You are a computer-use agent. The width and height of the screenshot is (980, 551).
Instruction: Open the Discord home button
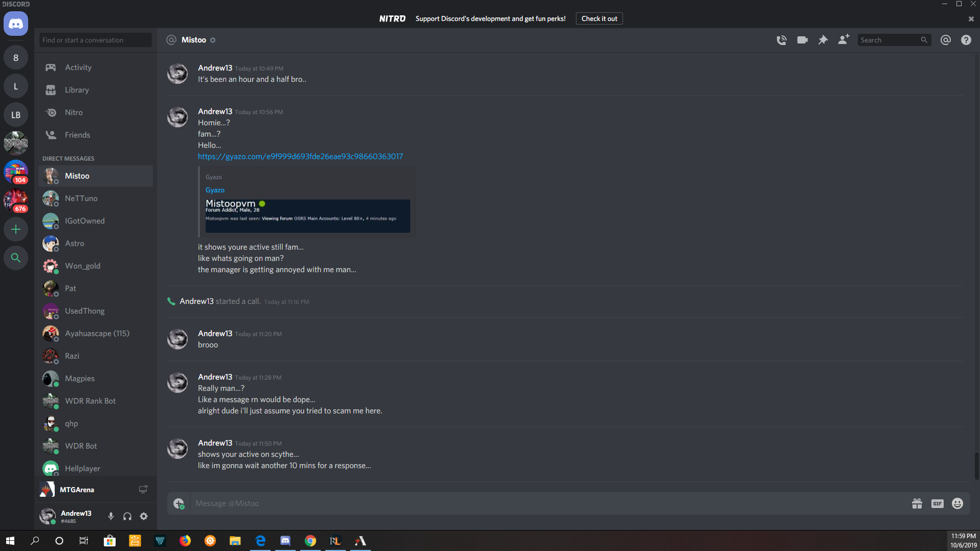click(x=16, y=24)
